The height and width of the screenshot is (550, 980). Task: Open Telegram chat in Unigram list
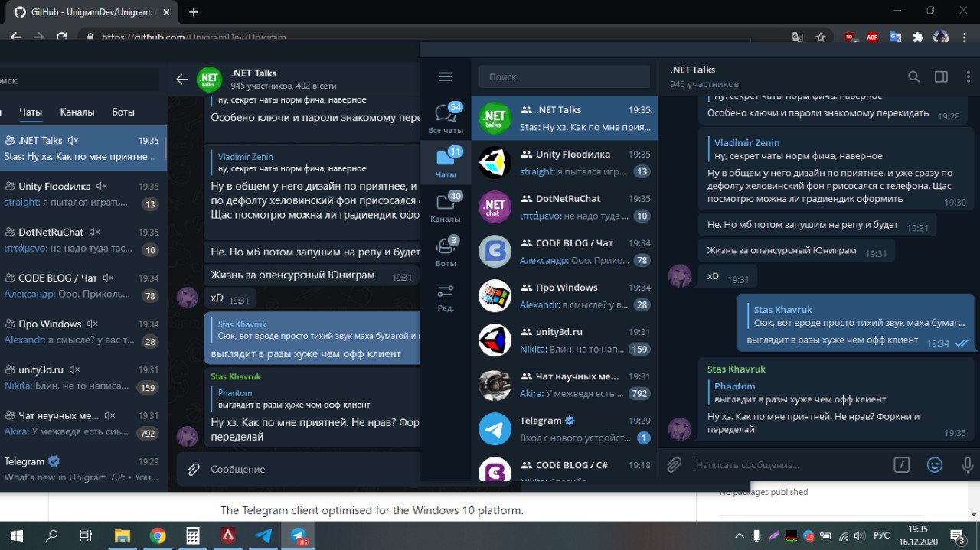point(83,469)
